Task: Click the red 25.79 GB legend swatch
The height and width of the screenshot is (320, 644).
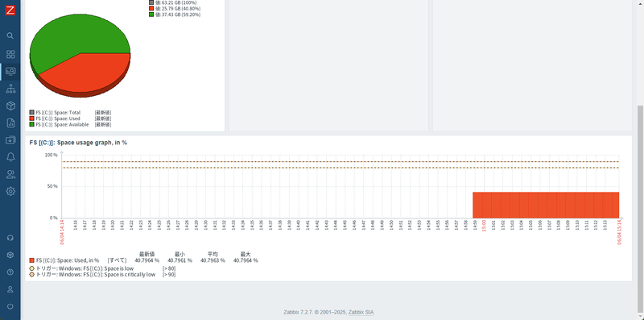Action: click(151, 8)
